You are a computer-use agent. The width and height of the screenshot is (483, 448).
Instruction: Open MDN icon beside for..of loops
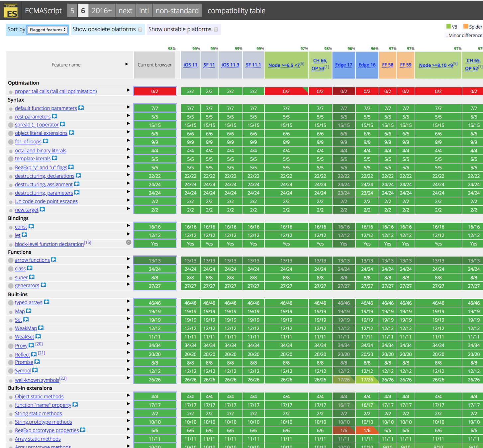[x=46, y=141]
